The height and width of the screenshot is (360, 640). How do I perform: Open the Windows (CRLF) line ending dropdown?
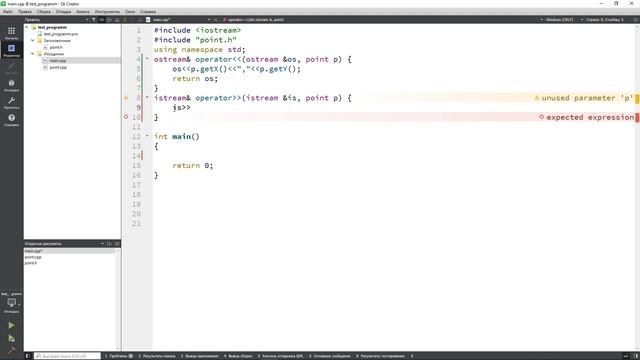pos(557,20)
